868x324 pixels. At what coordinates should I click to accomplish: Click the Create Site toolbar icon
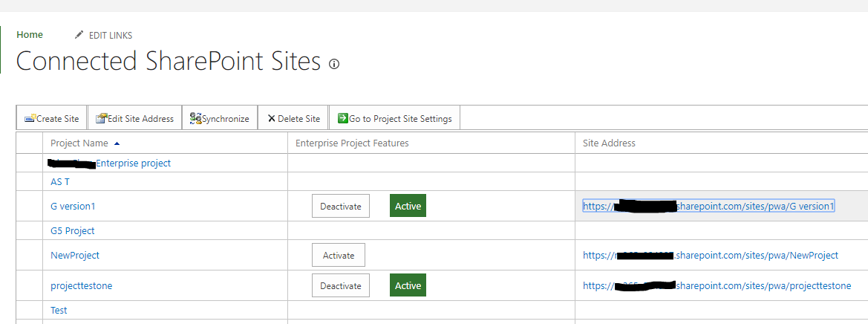(x=30, y=118)
